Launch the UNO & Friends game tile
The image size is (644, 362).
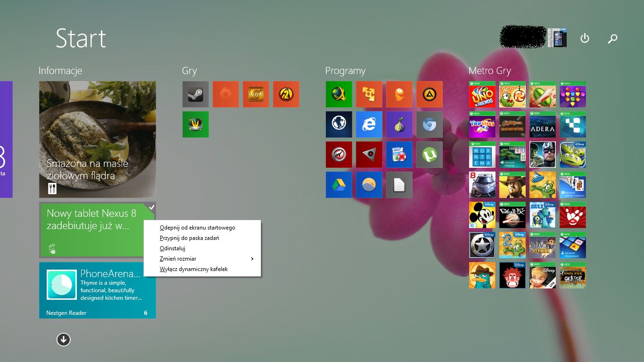482,94
